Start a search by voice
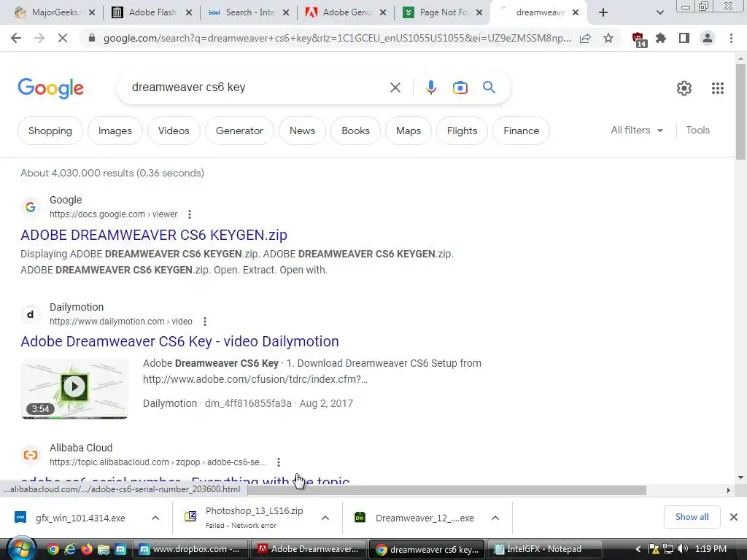 coord(430,87)
